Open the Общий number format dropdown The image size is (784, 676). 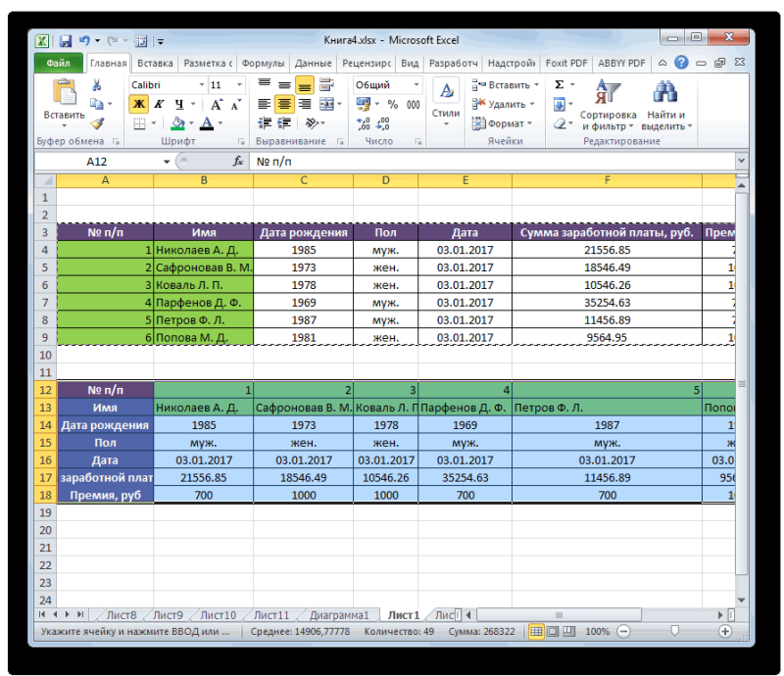(x=416, y=85)
